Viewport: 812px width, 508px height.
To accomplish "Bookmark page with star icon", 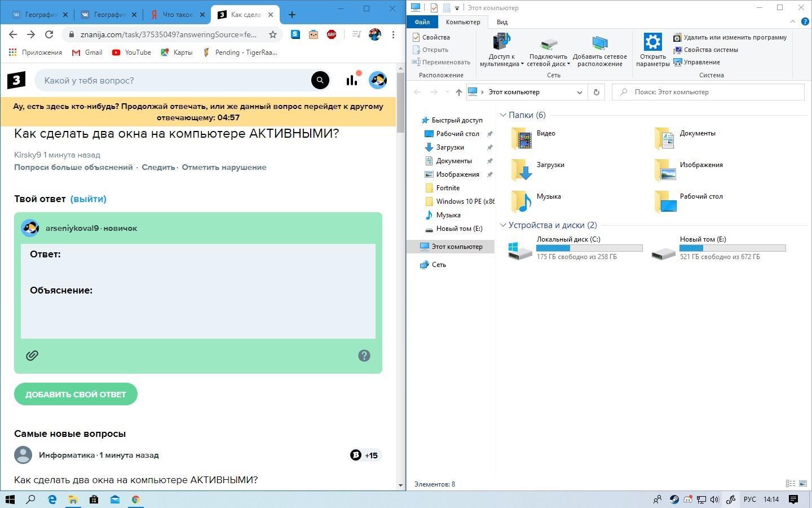I will click(x=273, y=34).
